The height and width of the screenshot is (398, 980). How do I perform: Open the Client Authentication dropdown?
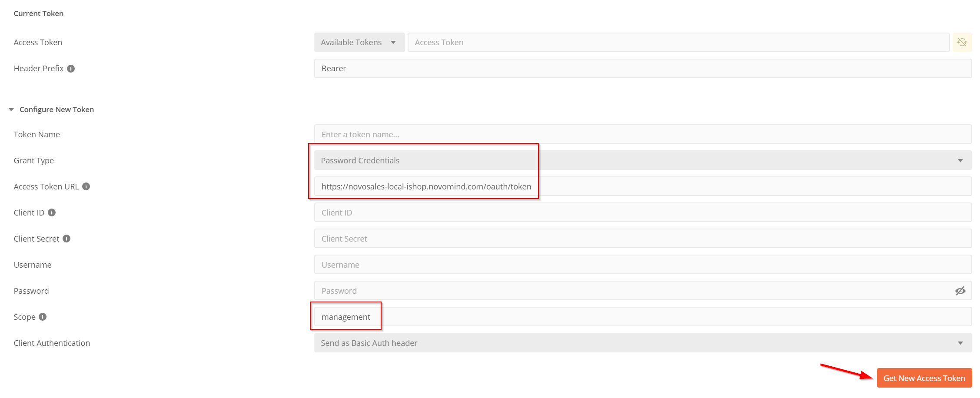[x=642, y=343]
